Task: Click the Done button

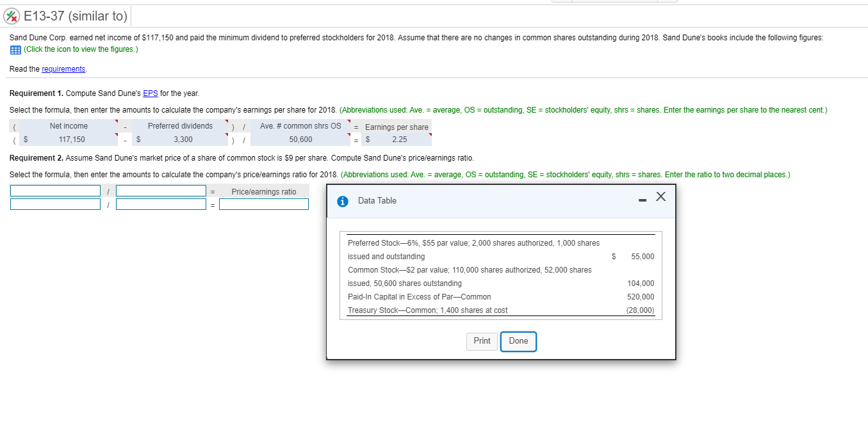Action: 518,341
